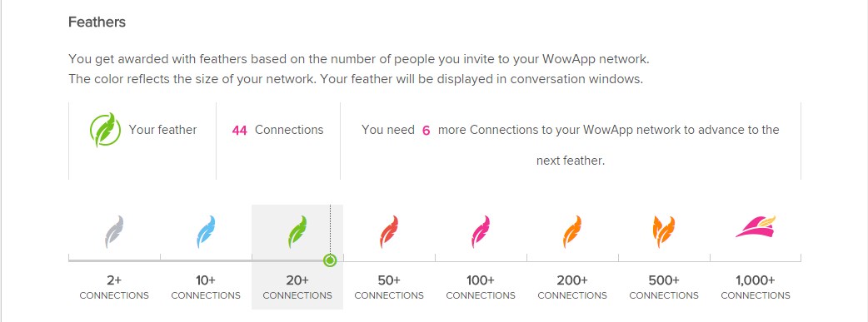The width and height of the screenshot is (868, 322).
Task: Click the 1,000+ CONNECTIONS label
Action: coord(756,288)
